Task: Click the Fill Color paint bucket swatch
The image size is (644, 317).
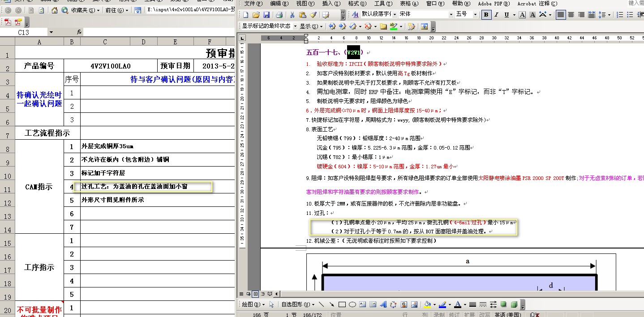Action: pyautogui.click(x=427, y=304)
